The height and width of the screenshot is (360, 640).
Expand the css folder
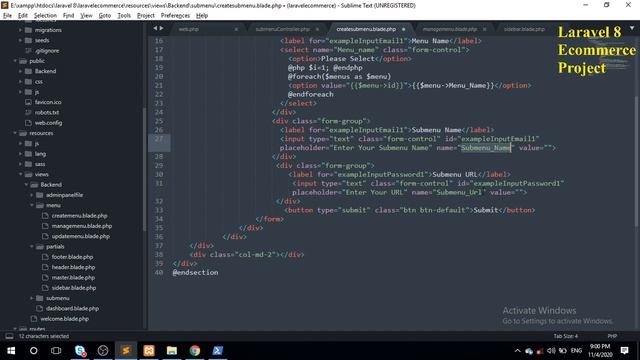(x=20, y=82)
